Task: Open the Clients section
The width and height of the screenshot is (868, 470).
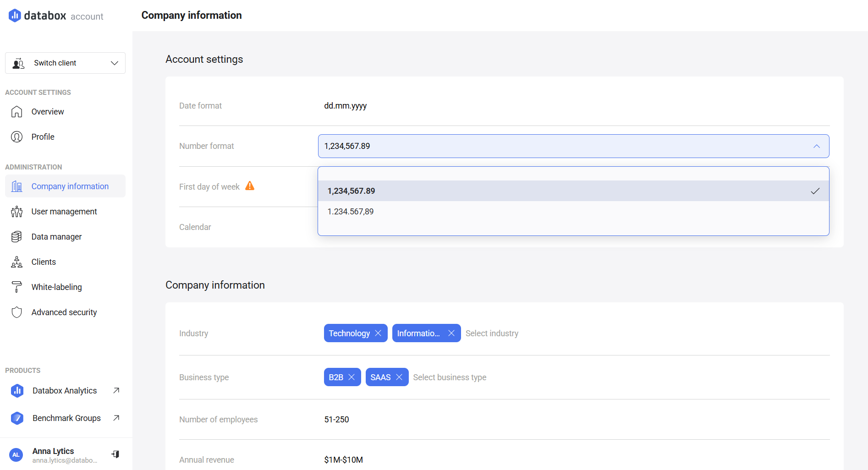Action: coord(44,262)
